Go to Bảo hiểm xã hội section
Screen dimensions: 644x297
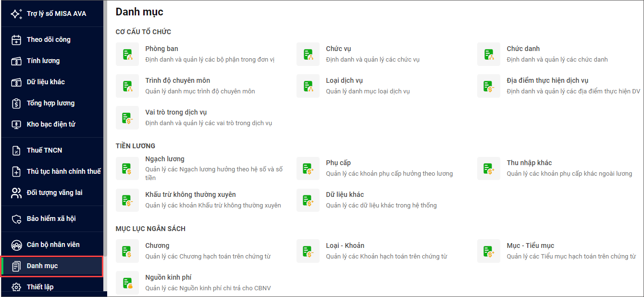pyautogui.click(x=51, y=219)
